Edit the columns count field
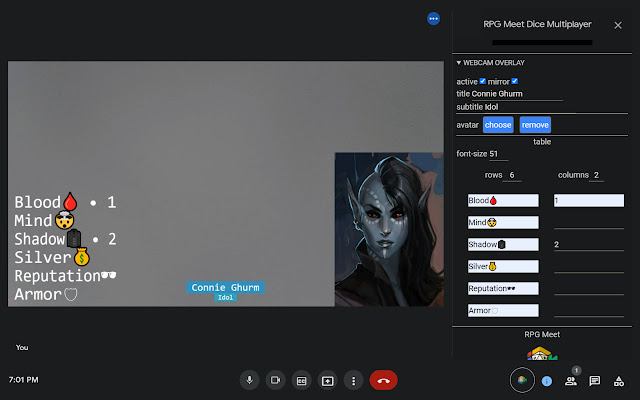Image resolution: width=640 pixels, height=400 pixels. [x=596, y=175]
